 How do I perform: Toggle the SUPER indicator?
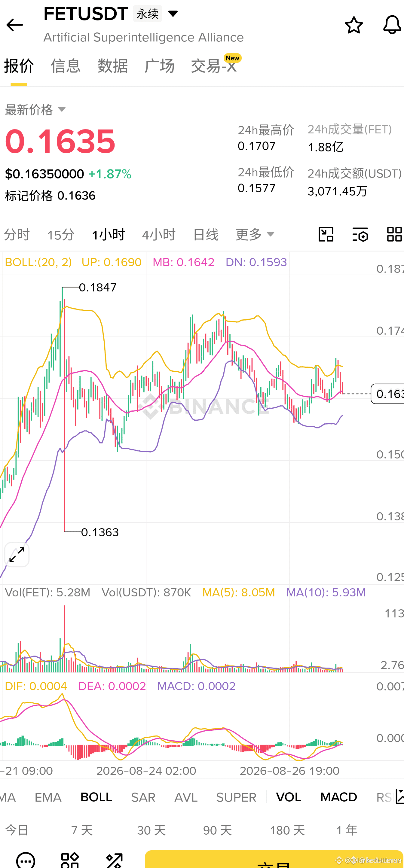pos(236,797)
